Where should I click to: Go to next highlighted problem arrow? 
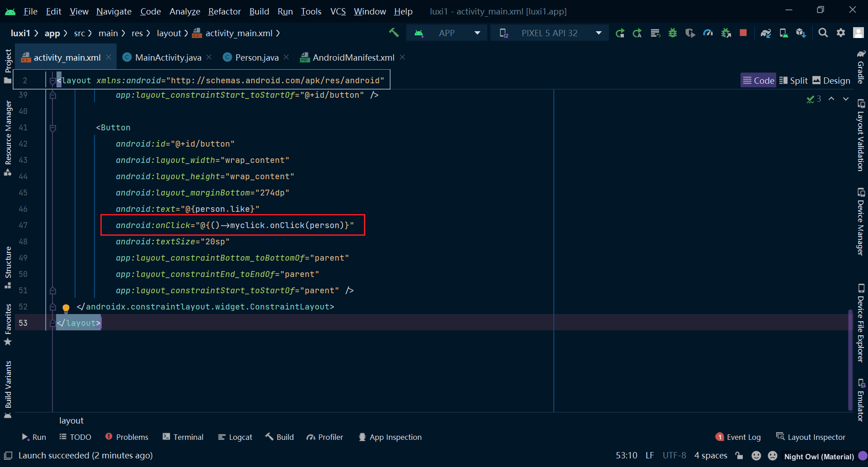pos(846,99)
